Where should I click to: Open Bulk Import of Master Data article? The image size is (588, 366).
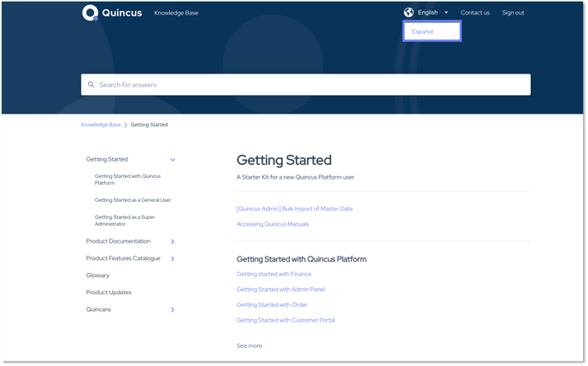(x=295, y=209)
